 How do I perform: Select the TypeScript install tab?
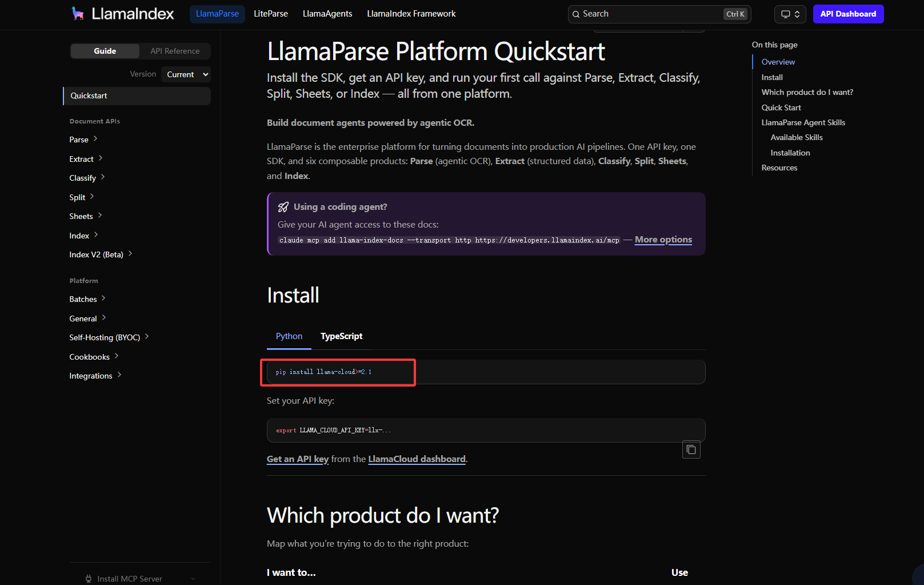coord(341,336)
